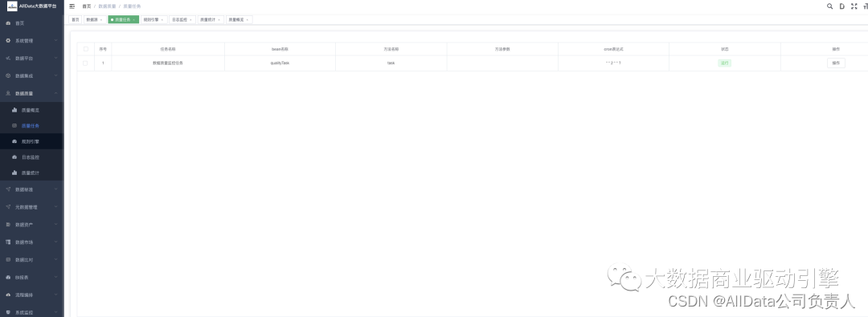Click the 数据集成 sidebar icon

(x=8, y=75)
